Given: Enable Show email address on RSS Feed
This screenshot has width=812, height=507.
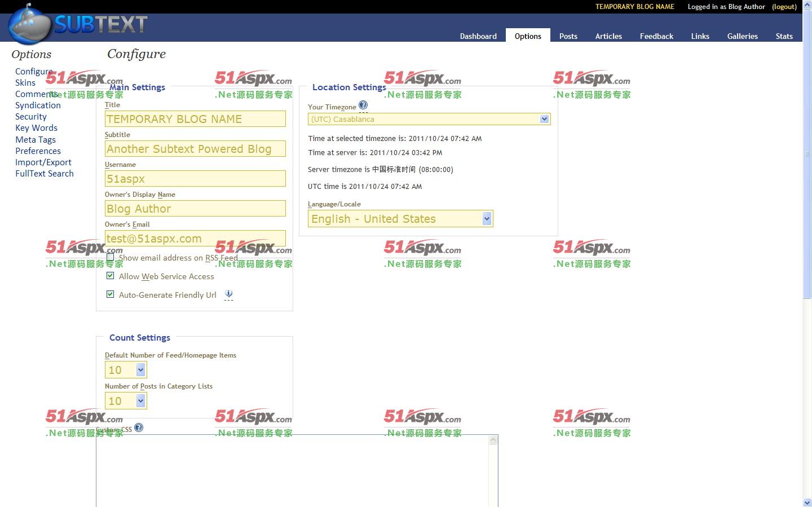Looking at the screenshot, I should (111, 257).
